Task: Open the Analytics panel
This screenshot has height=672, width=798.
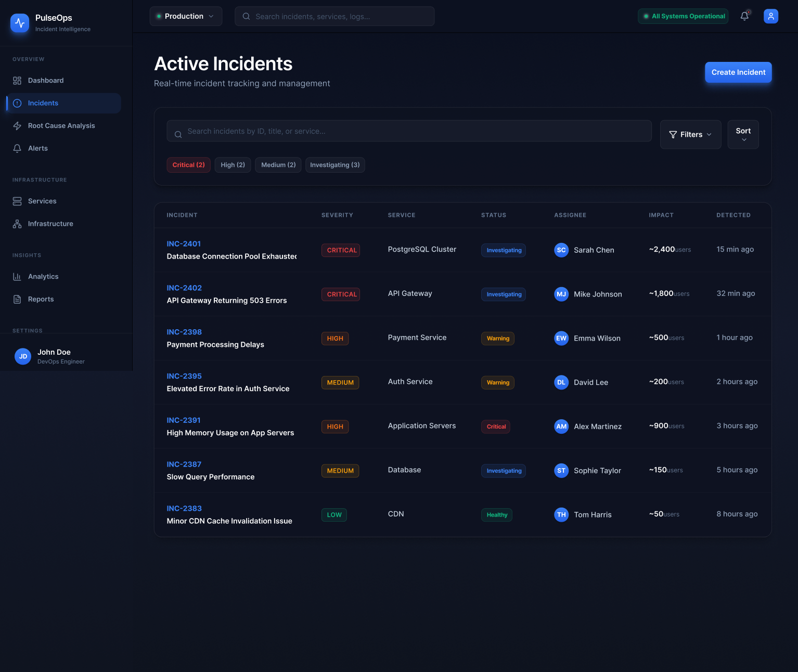Action: click(x=43, y=276)
